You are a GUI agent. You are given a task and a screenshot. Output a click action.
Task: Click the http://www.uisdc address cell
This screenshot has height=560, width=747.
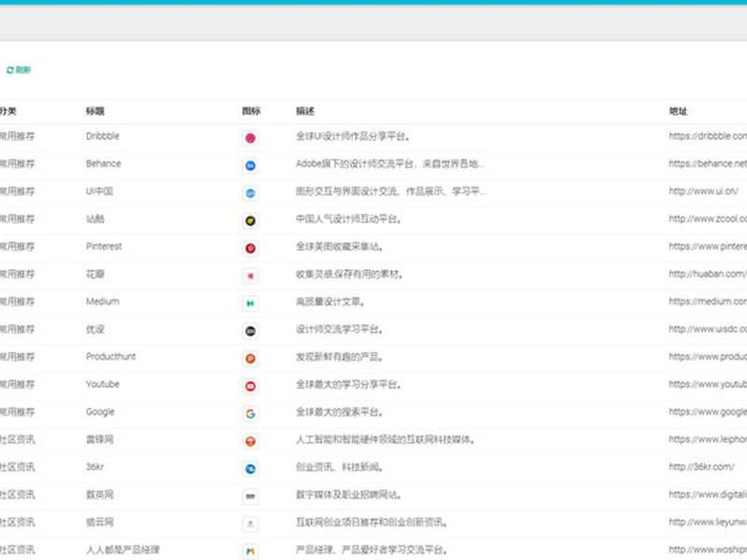click(x=708, y=329)
